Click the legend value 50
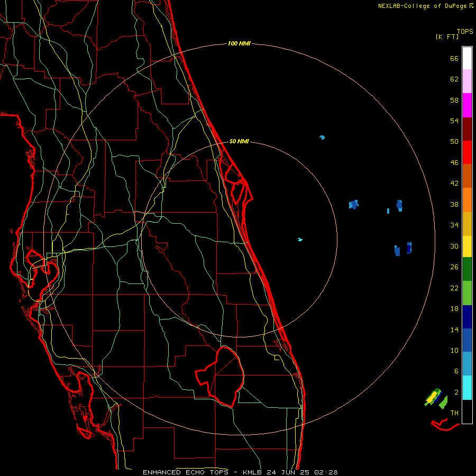476x476 pixels. pyautogui.click(x=454, y=142)
